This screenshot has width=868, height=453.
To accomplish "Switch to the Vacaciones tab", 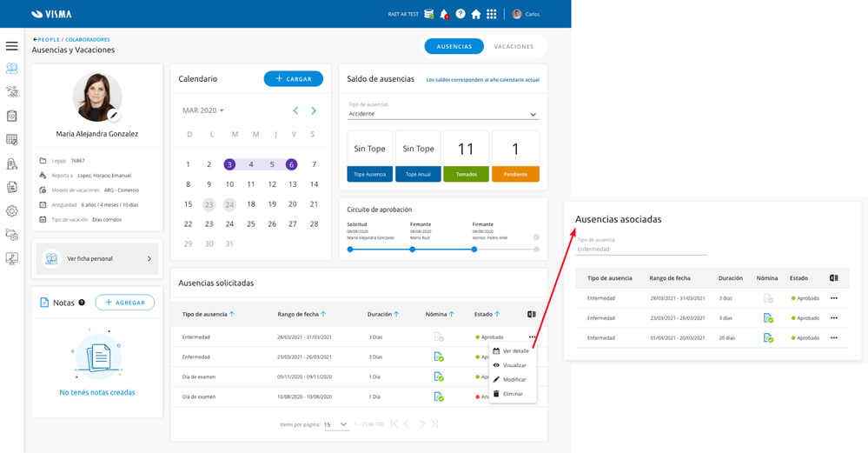I will pos(514,47).
